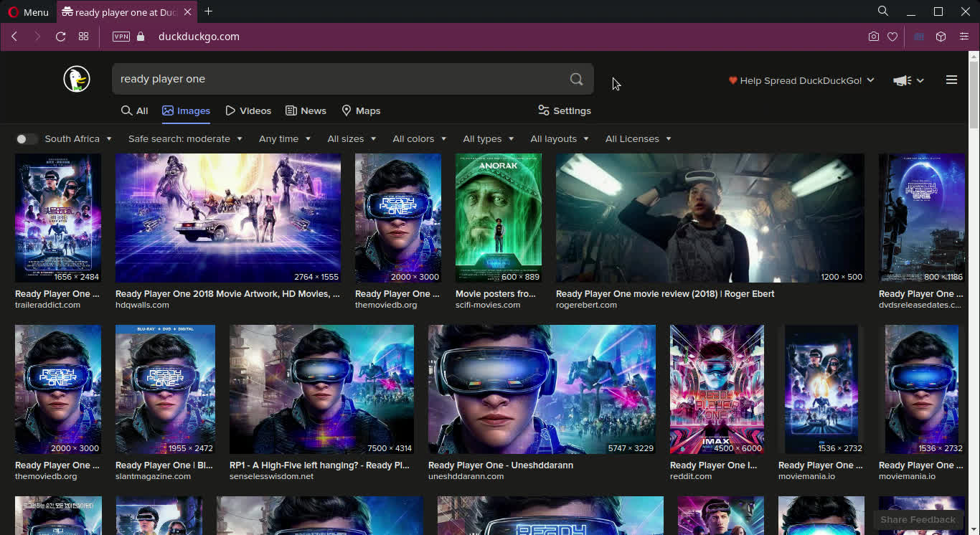Open the DuckDuckGo hamburger side menu

(x=952, y=80)
